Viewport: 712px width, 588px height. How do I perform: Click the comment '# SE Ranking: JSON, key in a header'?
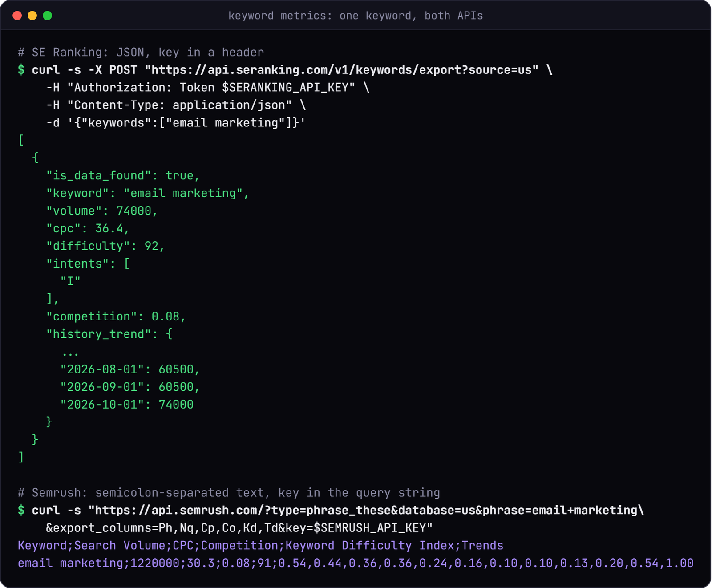(x=141, y=52)
